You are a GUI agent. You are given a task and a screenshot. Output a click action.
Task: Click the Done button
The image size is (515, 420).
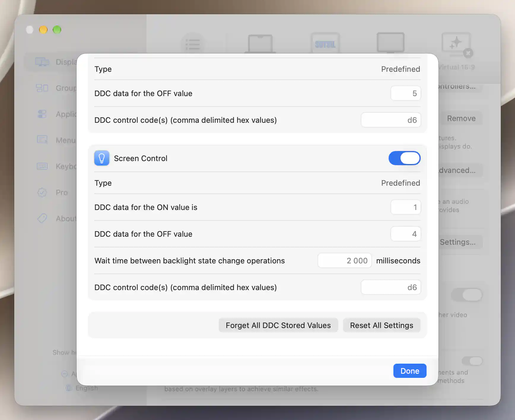tap(410, 371)
